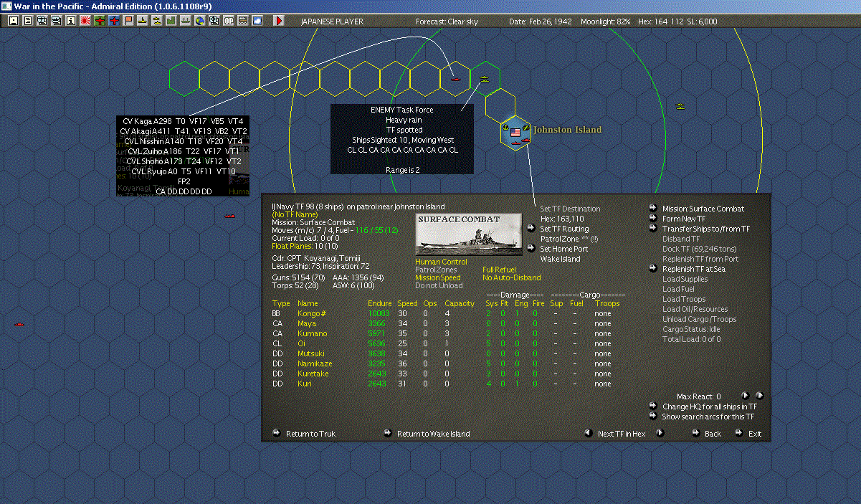Click the arrow next to Set TF Routing

(x=531, y=229)
